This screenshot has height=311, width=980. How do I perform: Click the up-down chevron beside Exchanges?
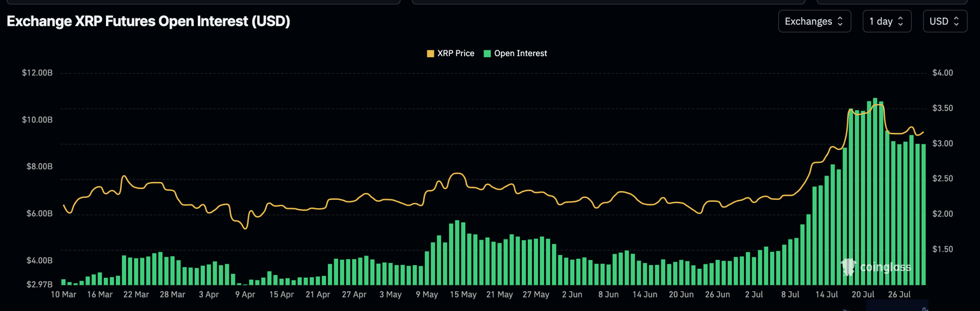840,21
